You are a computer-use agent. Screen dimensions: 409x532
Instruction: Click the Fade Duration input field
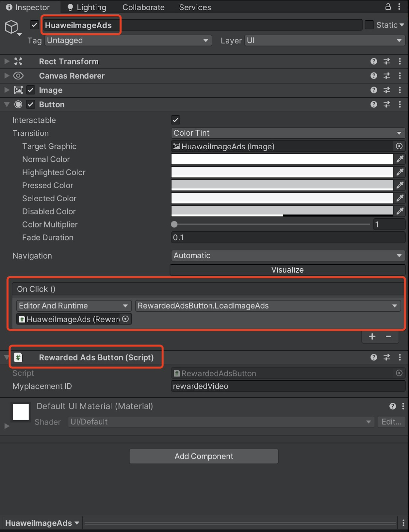(x=288, y=237)
